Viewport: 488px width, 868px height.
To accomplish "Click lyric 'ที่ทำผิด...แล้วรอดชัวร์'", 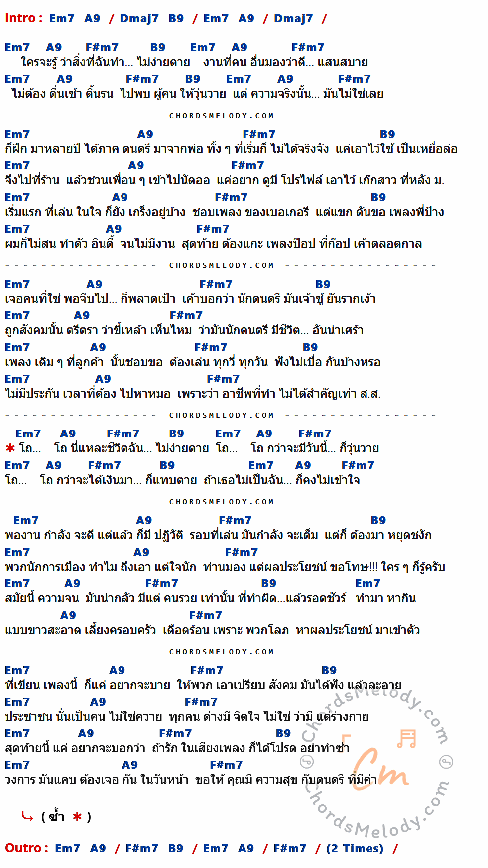I will point(292,599).
